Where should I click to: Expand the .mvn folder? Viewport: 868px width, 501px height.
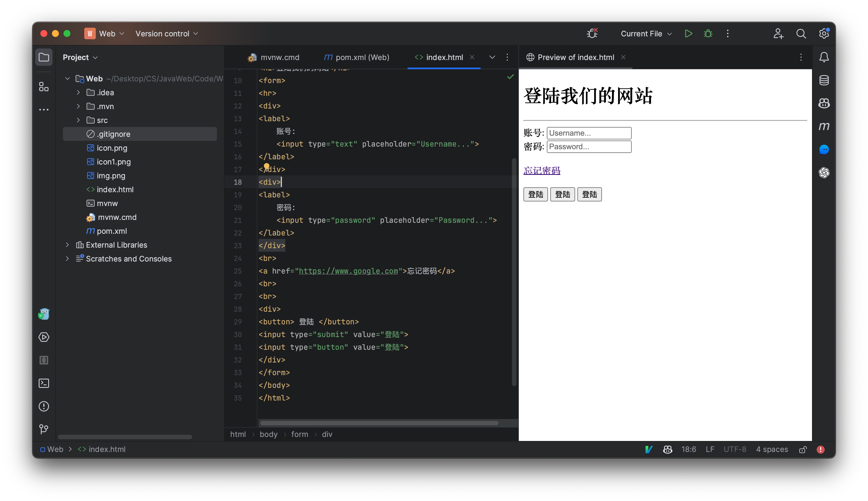coord(78,106)
